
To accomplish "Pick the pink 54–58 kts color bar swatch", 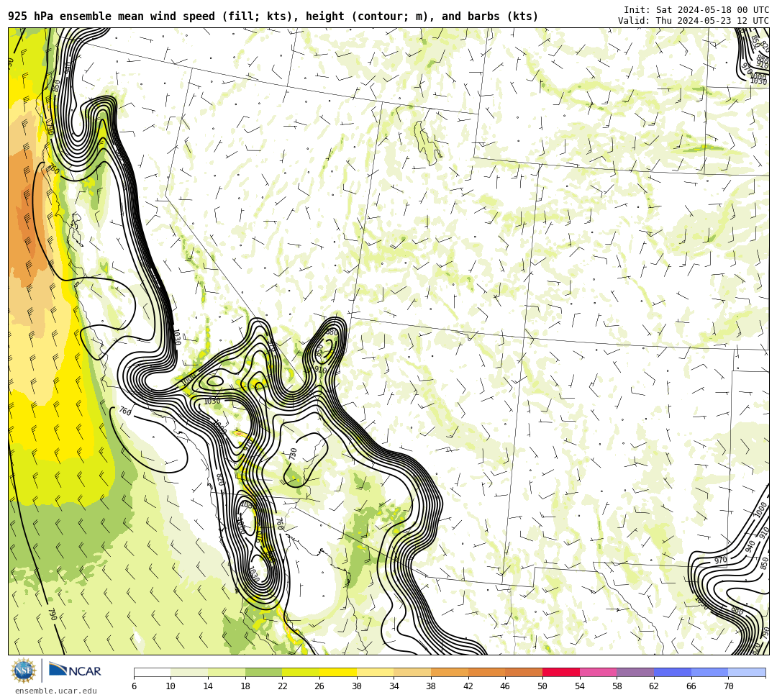I will coord(598,672).
